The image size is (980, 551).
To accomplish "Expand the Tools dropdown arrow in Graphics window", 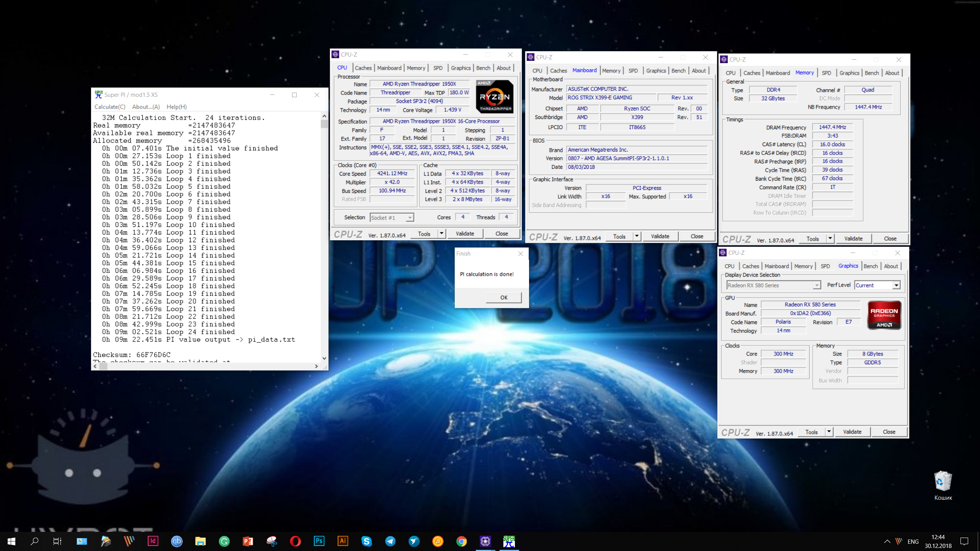I will tap(829, 432).
